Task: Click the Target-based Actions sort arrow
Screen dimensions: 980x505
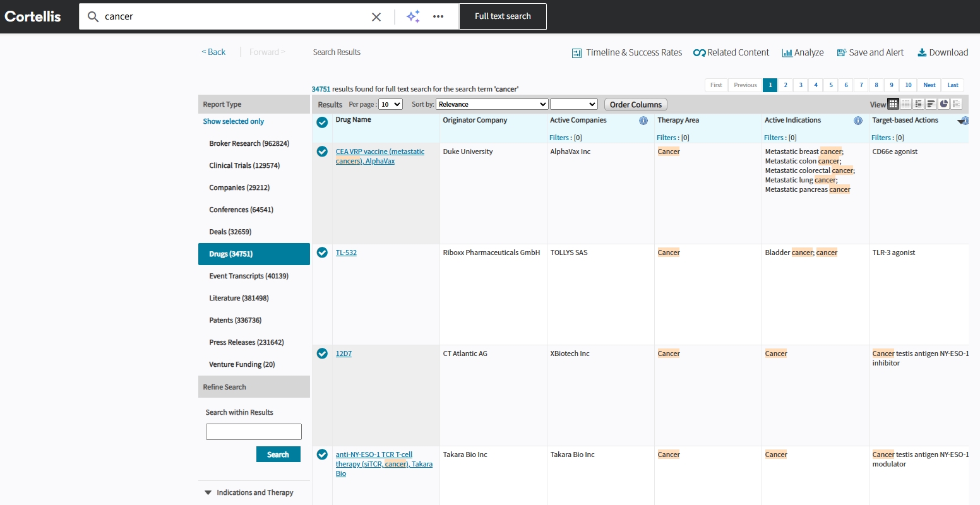Action: click(x=960, y=121)
